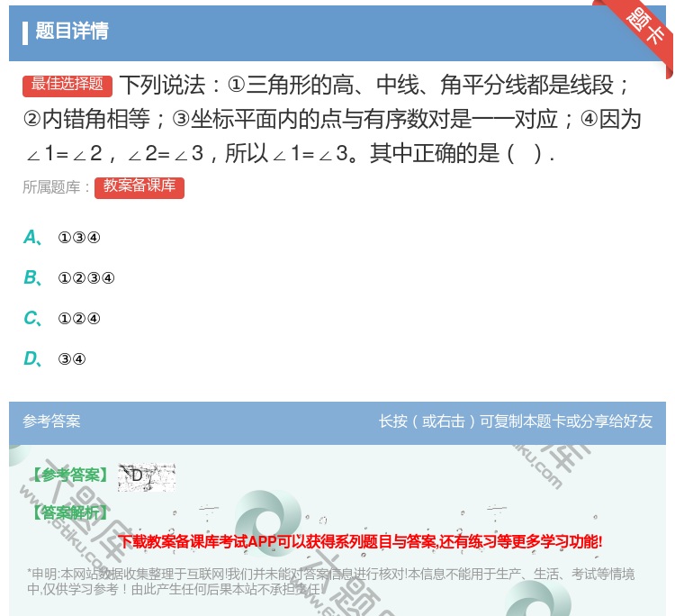
Task: Click the copy/share hint 长按（或右击）可复制本题卡
Action: click(x=516, y=421)
